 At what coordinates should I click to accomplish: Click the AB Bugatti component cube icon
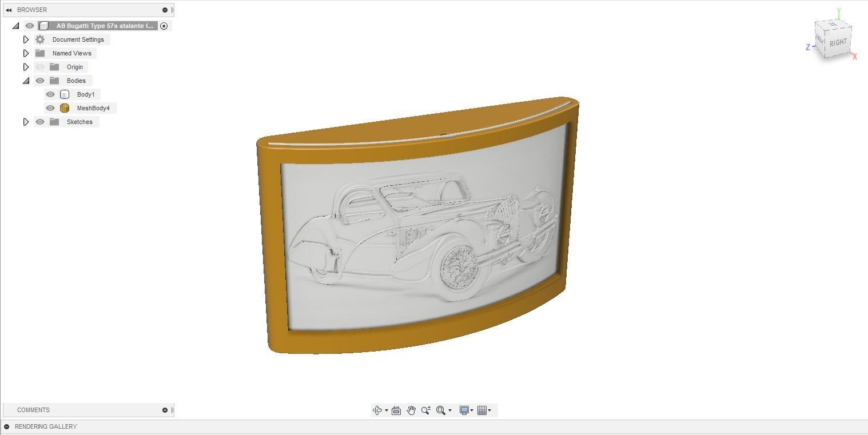click(44, 26)
